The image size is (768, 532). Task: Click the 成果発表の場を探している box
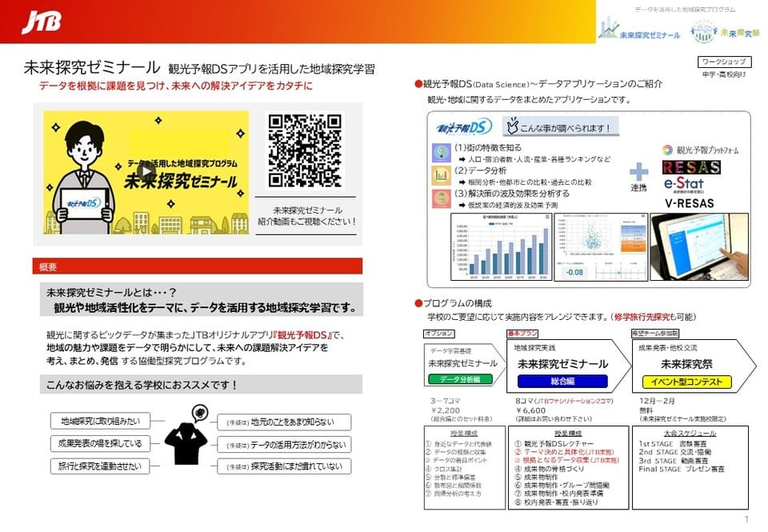[x=100, y=443]
